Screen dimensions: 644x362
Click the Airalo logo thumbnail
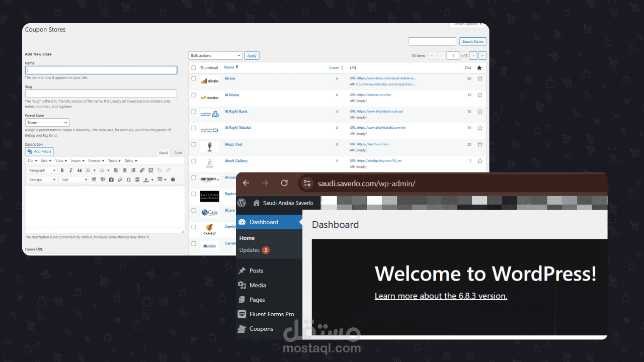click(x=209, y=80)
